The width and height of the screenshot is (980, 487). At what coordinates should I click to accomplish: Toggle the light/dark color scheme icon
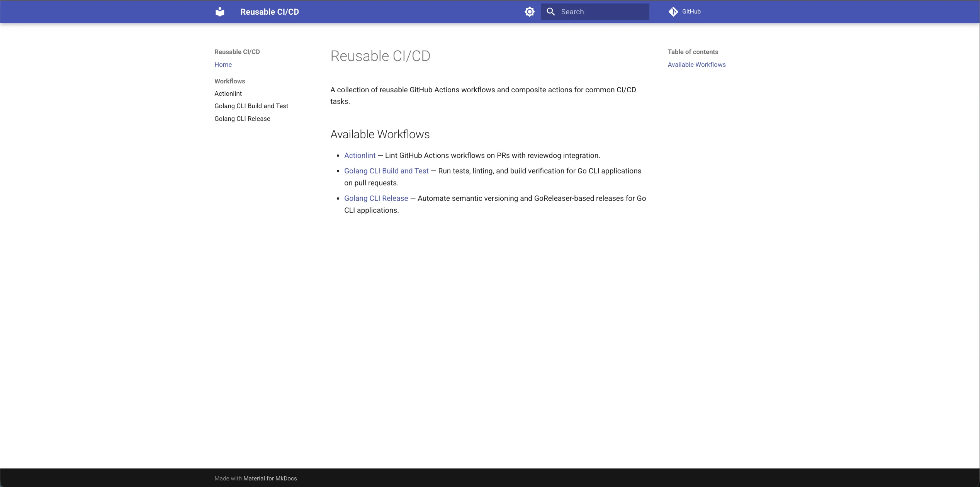(x=530, y=12)
